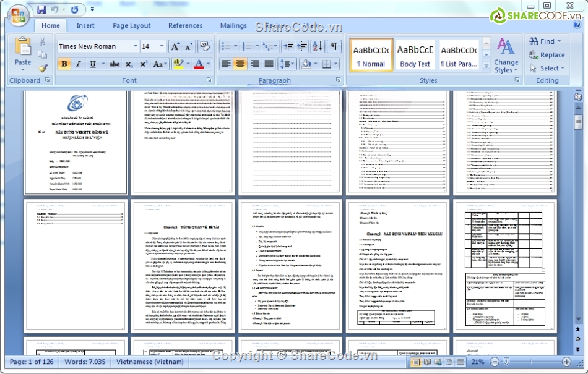The height and width of the screenshot is (374, 588).
Task: Apply a bulleted list
Action: [x=226, y=46]
